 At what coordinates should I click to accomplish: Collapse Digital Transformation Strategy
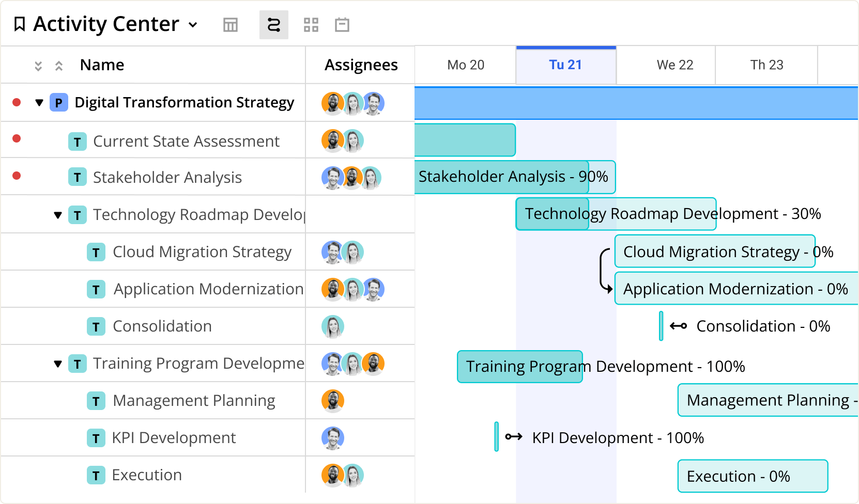click(x=39, y=103)
